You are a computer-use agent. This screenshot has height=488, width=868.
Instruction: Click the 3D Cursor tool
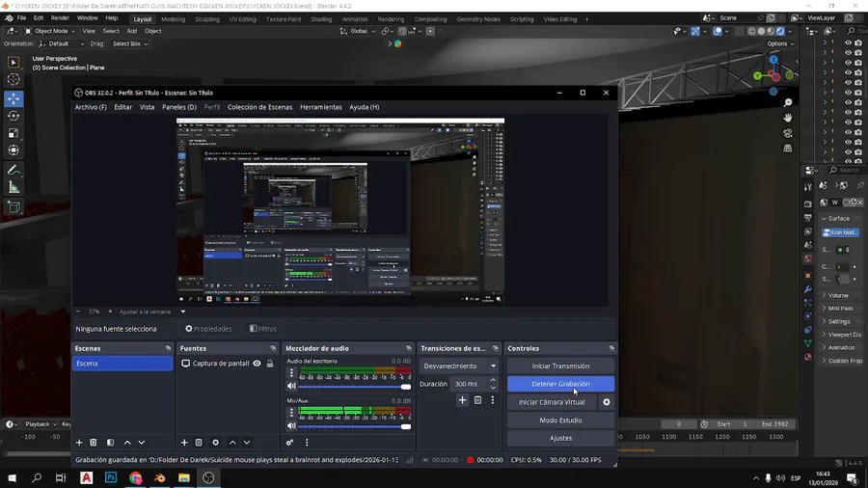pyautogui.click(x=14, y=79)
